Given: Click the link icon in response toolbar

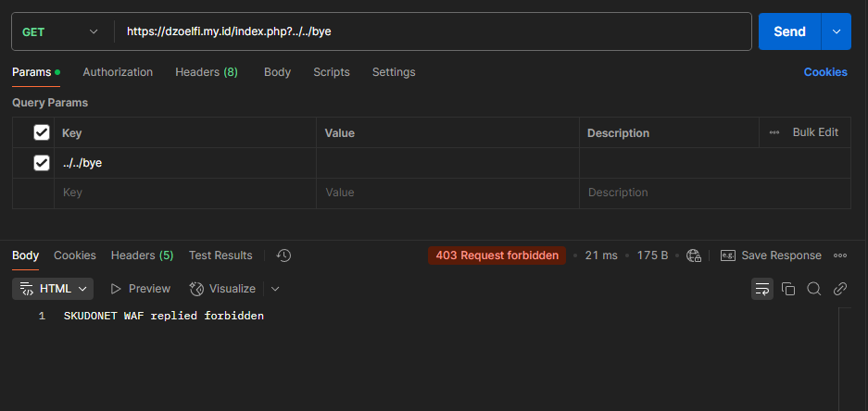Looking at the screenshot, I should (840, 289).
